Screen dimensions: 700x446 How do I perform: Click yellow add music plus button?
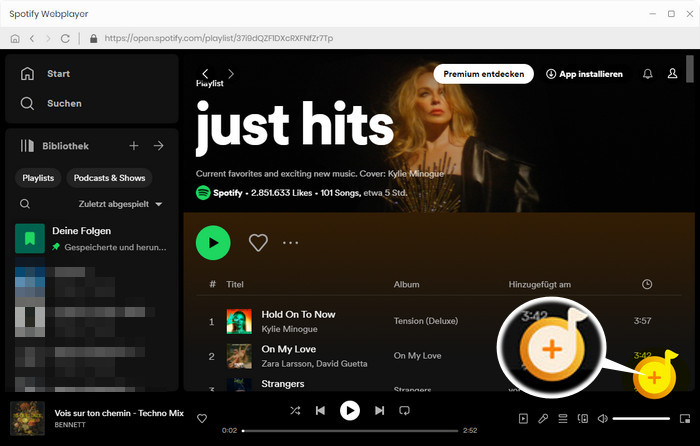click(x=654, y=378)
